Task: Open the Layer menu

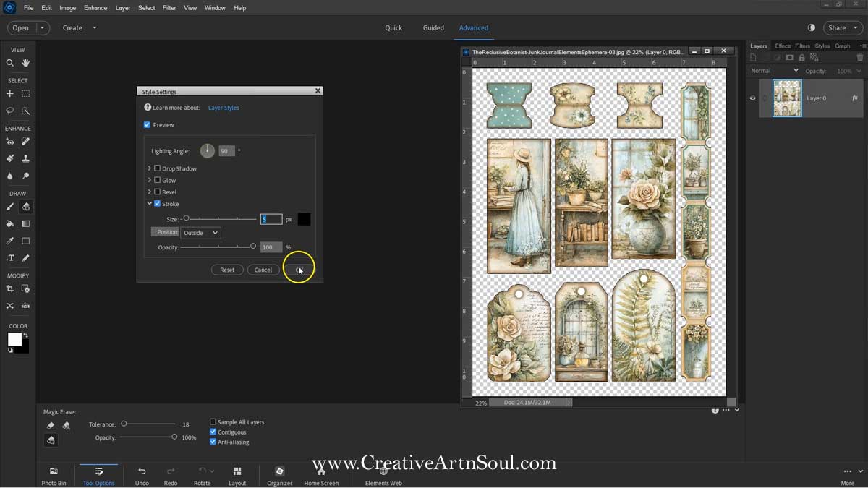Action: [x=123, y=8]
